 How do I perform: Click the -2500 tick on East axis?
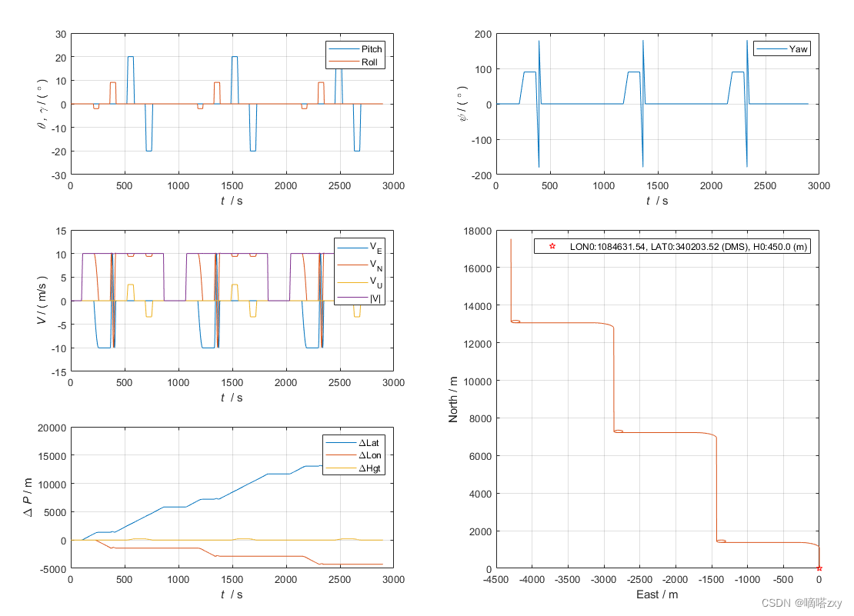[x=639, y=580]
